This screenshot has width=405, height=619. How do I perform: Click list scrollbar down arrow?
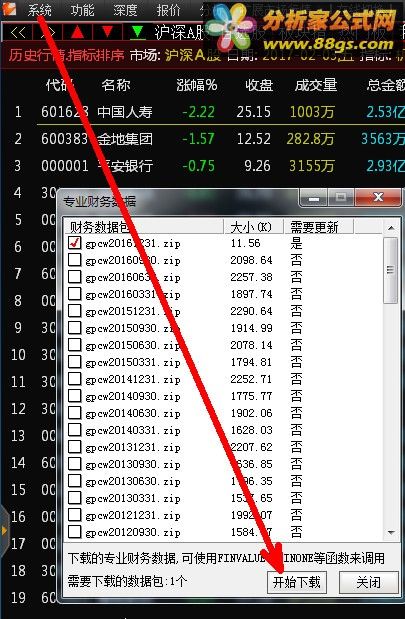pos(391,533)
